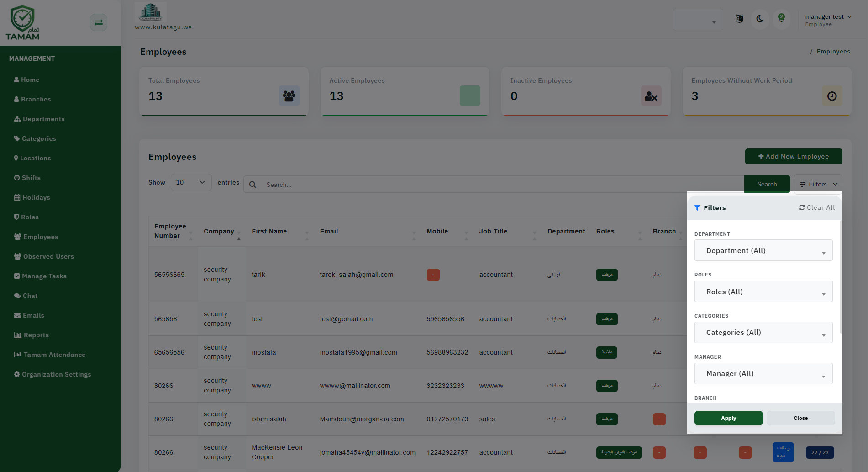
Task: Toggle sidebar collapse arrows button
Action: point(99,22)
